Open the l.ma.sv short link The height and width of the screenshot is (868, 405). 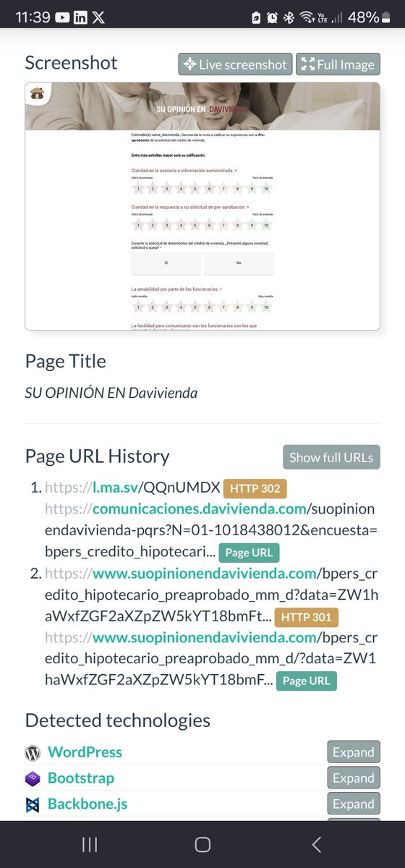pos(132,488)
